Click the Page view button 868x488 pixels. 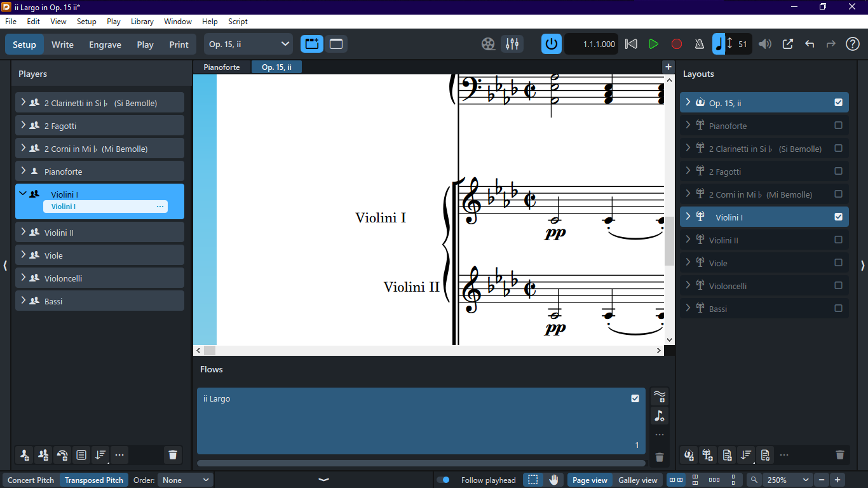(590, 480)
